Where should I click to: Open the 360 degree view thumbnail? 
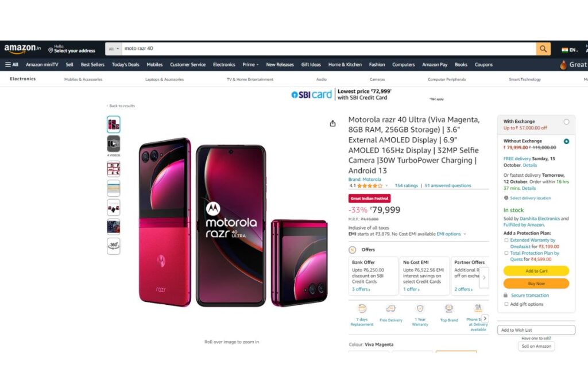[x=114, y=246]
